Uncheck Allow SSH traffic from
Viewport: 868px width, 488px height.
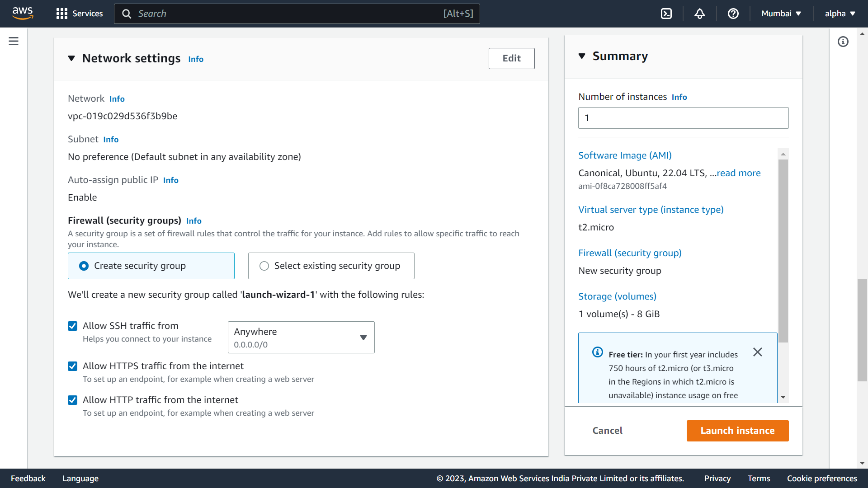click(73, 326)
